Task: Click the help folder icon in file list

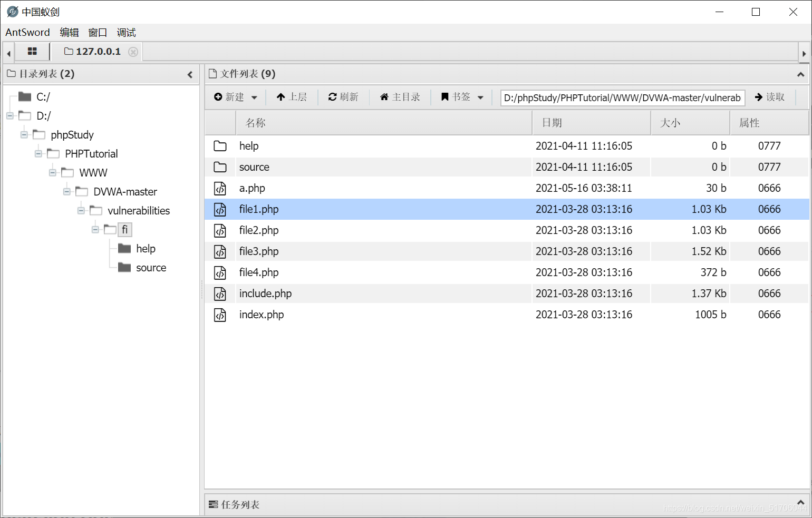Action: coord(220,146)
